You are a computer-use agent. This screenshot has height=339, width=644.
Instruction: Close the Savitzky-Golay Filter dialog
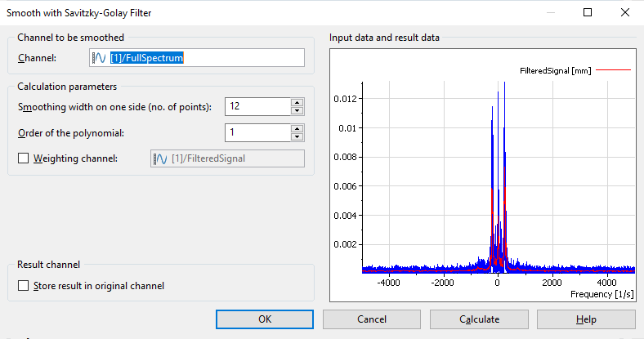624,12
